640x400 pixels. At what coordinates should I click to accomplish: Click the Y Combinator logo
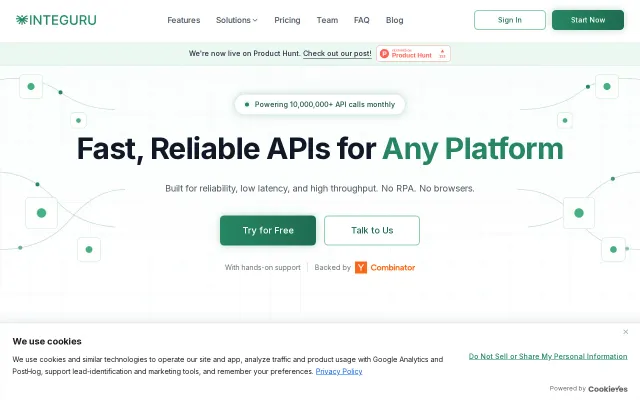pos(385,267)
